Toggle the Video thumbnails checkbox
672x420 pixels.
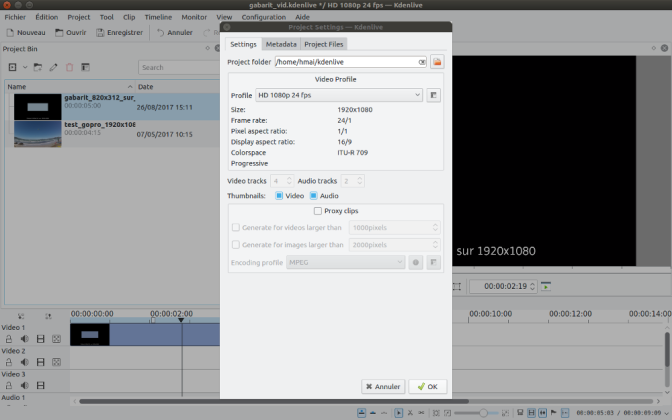point(279,196)
